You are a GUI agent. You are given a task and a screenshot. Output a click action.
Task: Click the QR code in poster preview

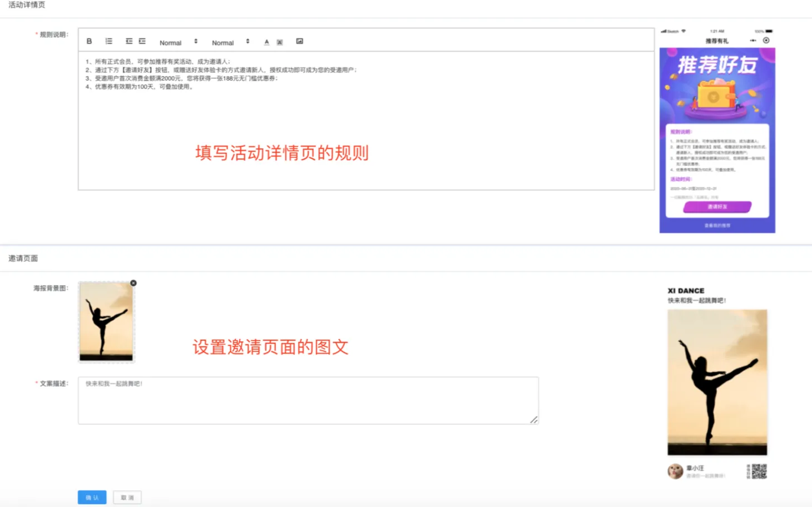[759, 471]
